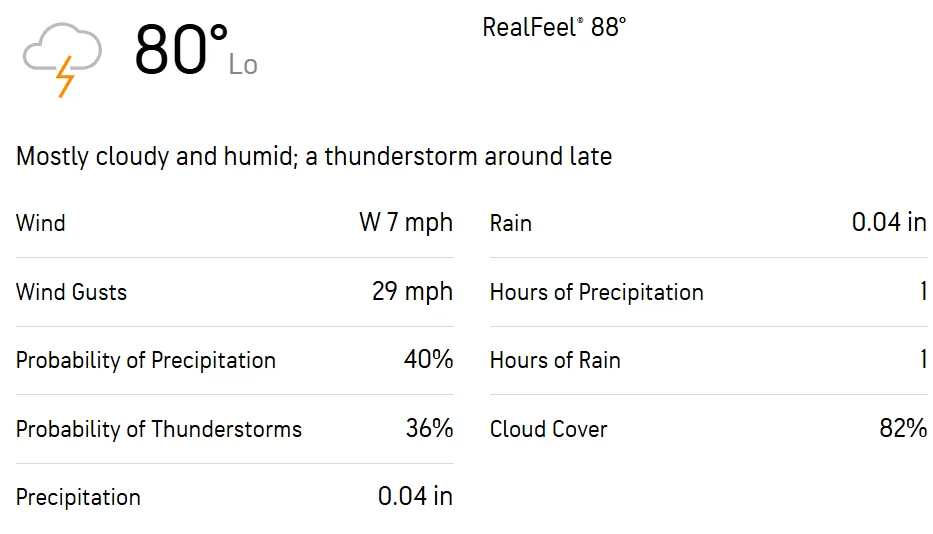Click the 40% precipitation probability value
Viewport: 933px width, 534px height.
coord(428,360)
